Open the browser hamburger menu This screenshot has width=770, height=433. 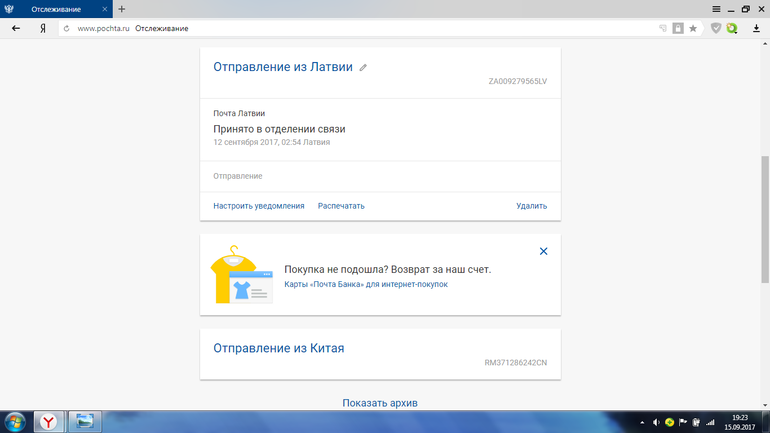click(716, 9)
